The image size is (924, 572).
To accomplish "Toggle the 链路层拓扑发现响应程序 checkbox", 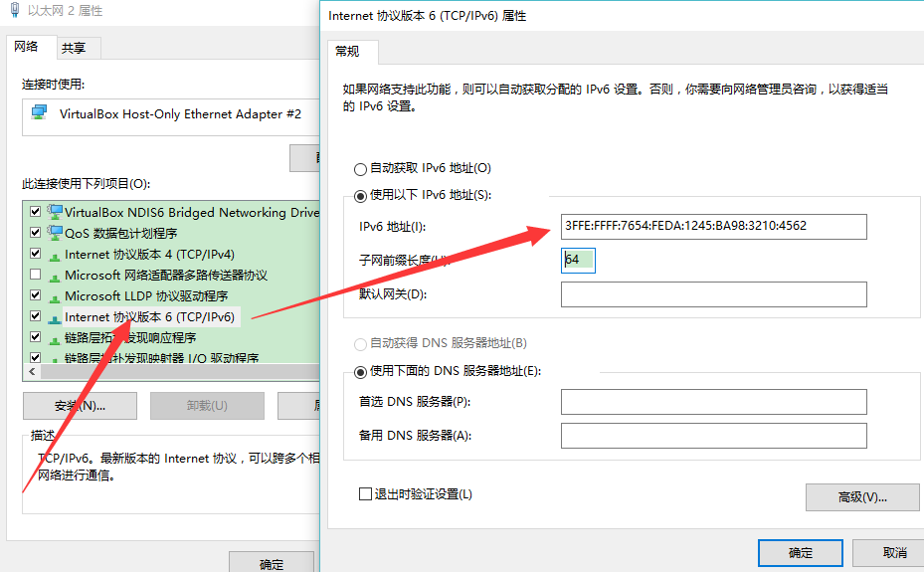I will [x=36, y=337].
